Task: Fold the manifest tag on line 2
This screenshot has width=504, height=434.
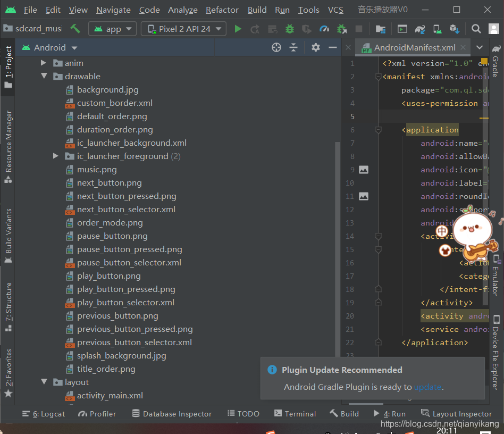Action: click(379, 77)
